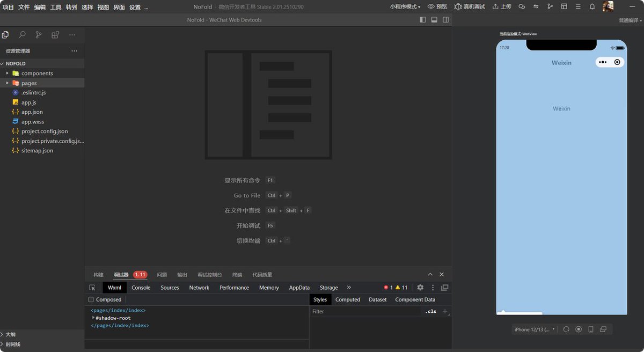The image size is (644, 352).
Task: Click the 真机调试 bug icon
Action: pos(469,6)
